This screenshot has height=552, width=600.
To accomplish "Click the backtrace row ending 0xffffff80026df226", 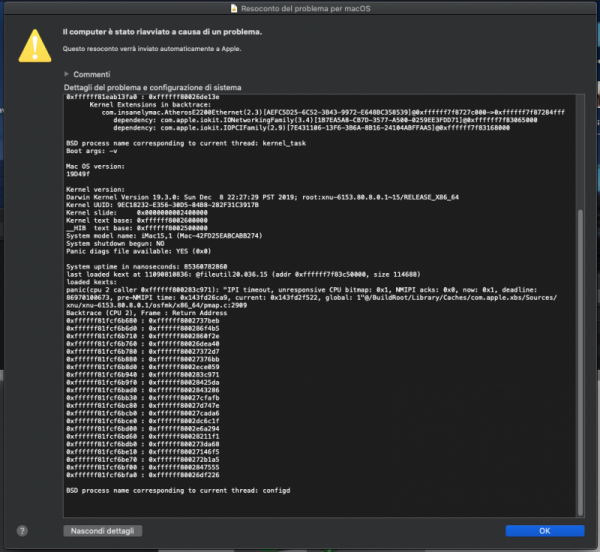I will (143, 475).
